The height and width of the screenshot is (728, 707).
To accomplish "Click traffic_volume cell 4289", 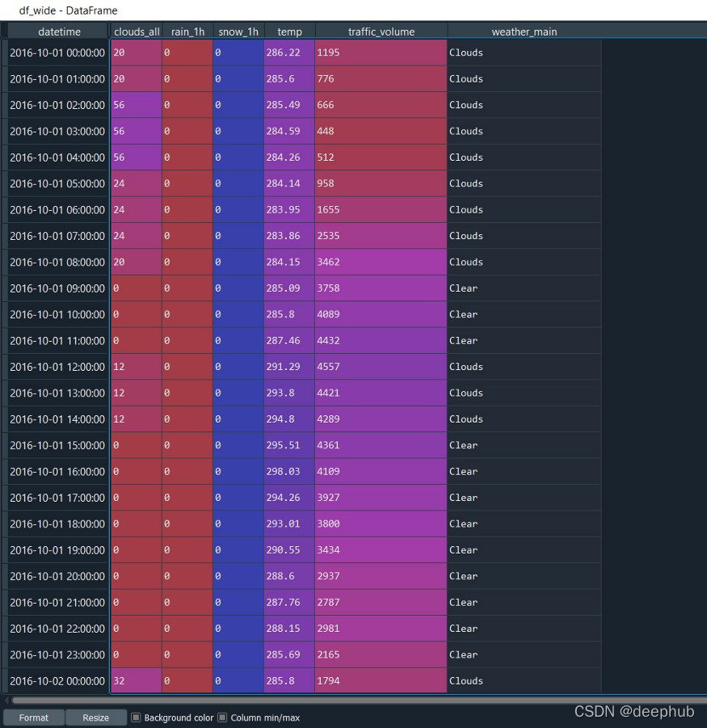I will point(381,419).
